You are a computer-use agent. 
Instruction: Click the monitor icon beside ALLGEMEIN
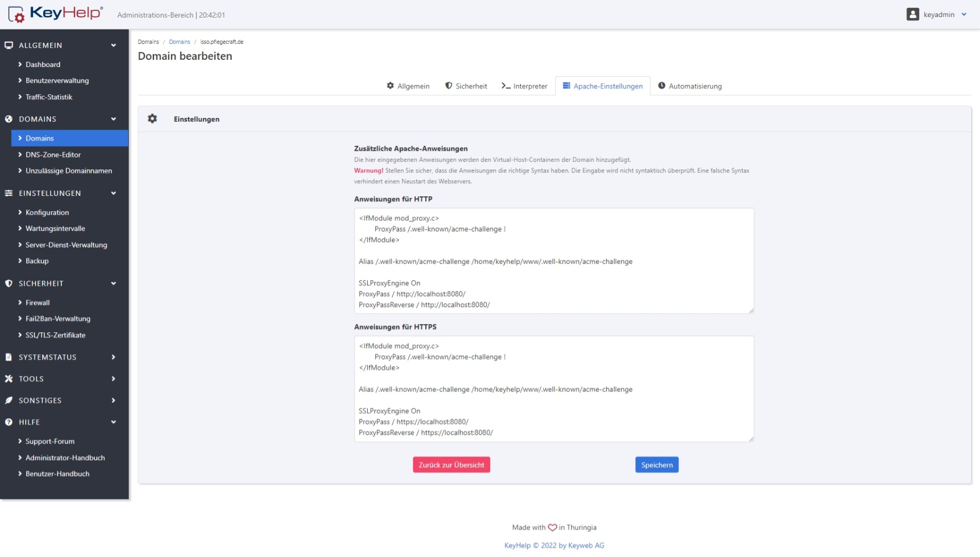[x=9, y=46]
